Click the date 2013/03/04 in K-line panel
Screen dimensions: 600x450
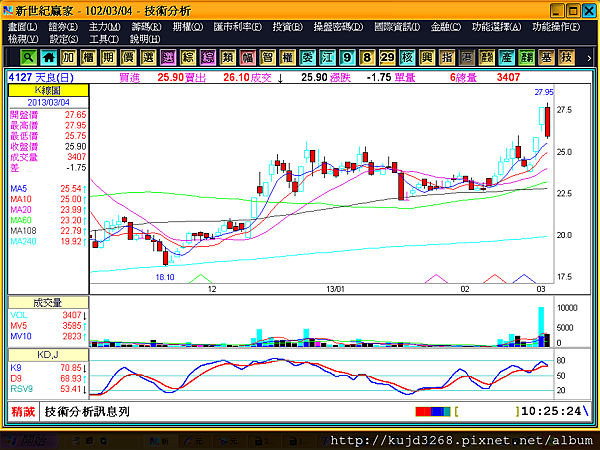click(x=48, y=103)
